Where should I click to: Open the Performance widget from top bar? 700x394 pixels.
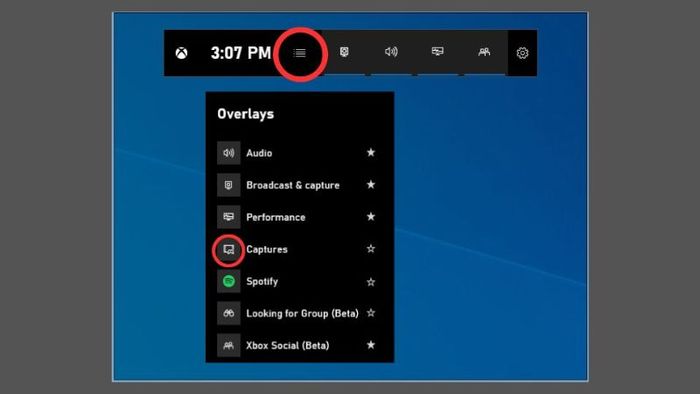(x=438, y=52)
